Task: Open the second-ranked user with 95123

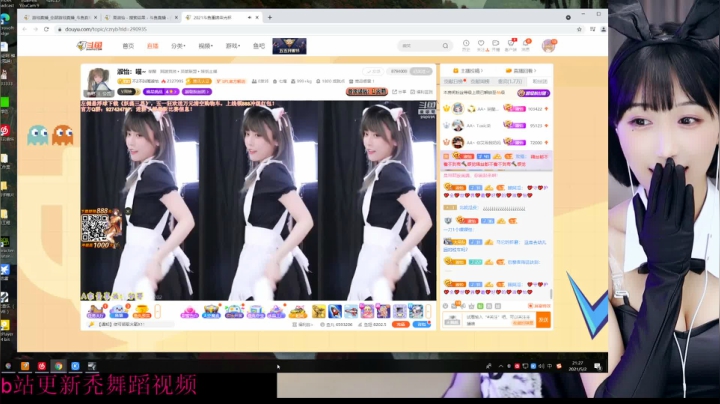Action: click(x=496, y=125)
